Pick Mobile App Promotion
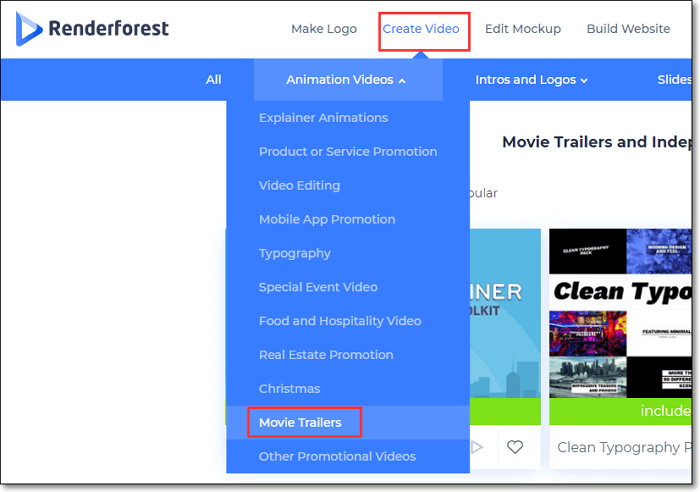 (327, 220)
